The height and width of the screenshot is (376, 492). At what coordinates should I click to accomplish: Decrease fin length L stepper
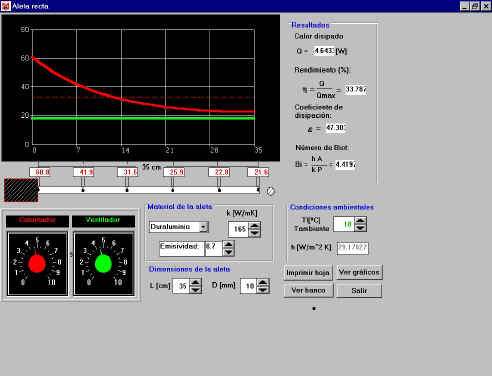point(195,290)
